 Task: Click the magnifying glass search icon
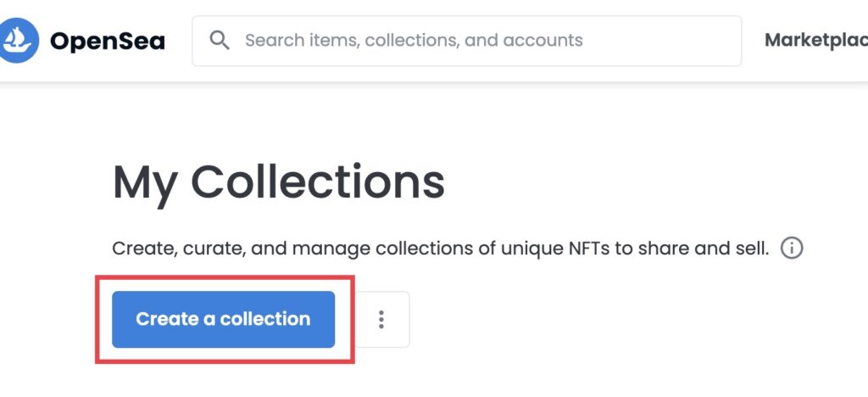(220, 41)
